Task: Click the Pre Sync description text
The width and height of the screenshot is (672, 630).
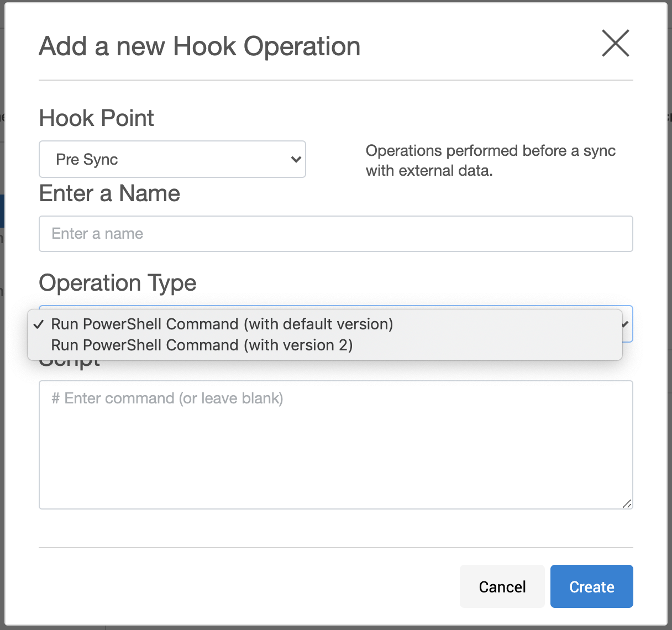Action: click(490, 160)
